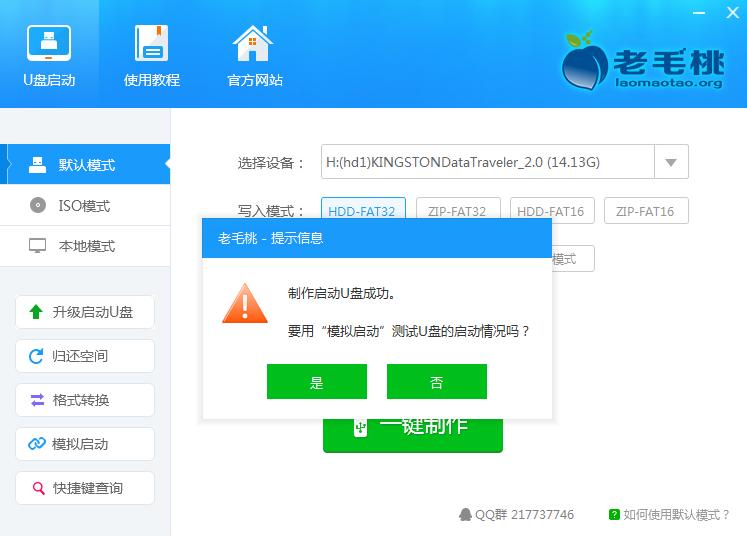Click the blue chain link icon

coord(37,444)
